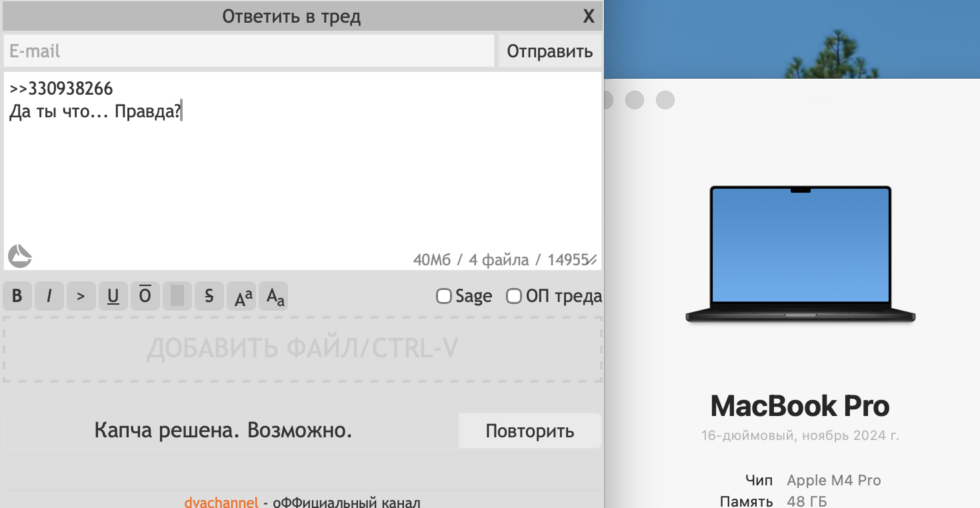Apply subscript formatting button
Image resolution: width=980 pixels, height=508 pixels.
click(x=273, y=296)
